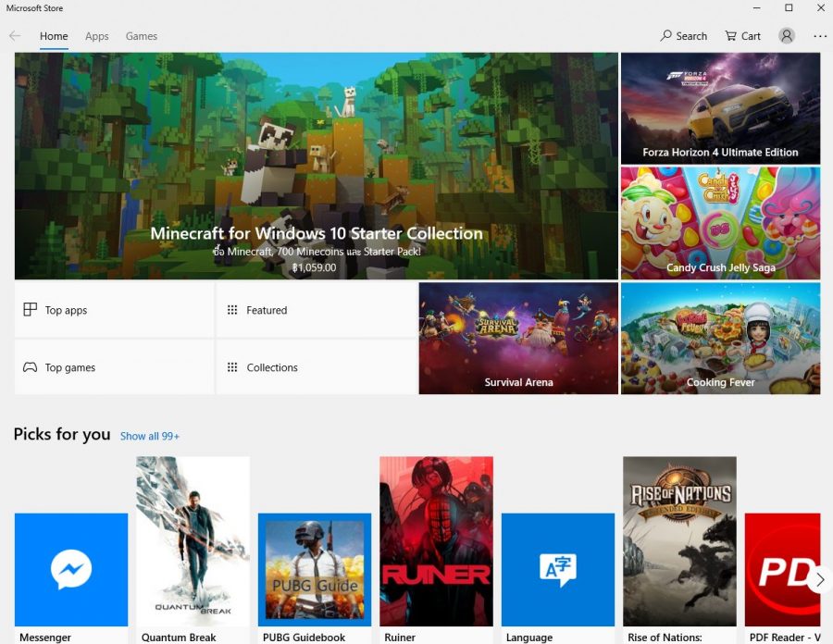
Task: Open the Forza Horizon 4 Ultimate Edition tile
Action: (720, 108)
